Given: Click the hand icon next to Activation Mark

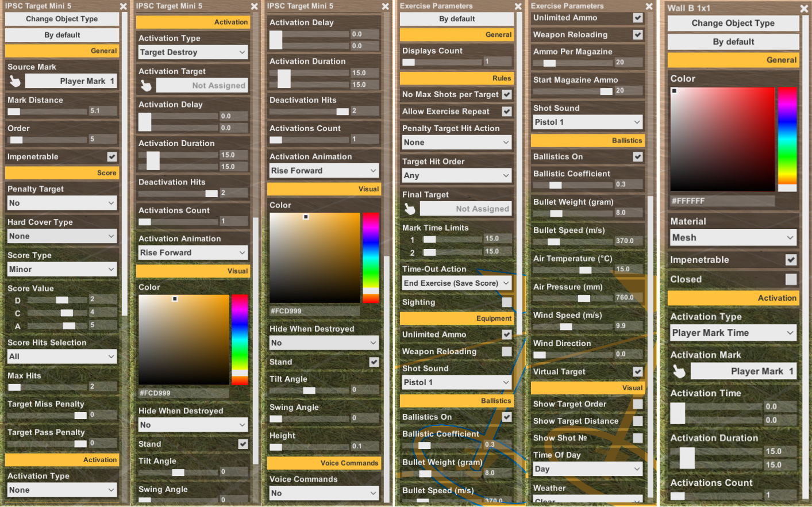Looking at the screenshot, I should 679,371.
